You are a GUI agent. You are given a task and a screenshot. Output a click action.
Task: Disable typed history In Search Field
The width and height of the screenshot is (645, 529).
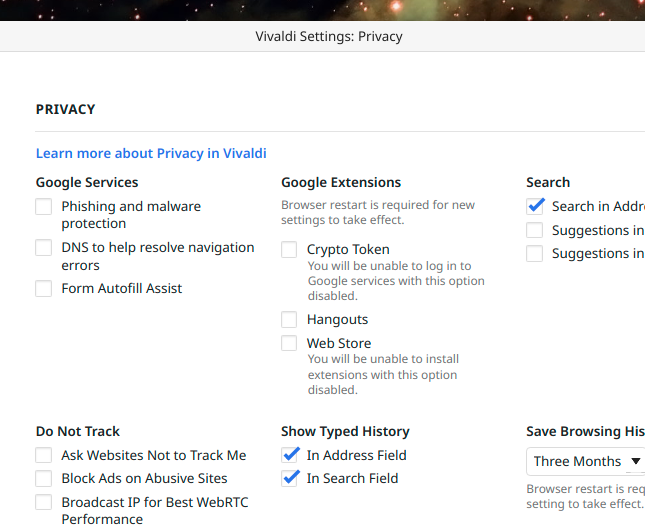click(291, 479)
